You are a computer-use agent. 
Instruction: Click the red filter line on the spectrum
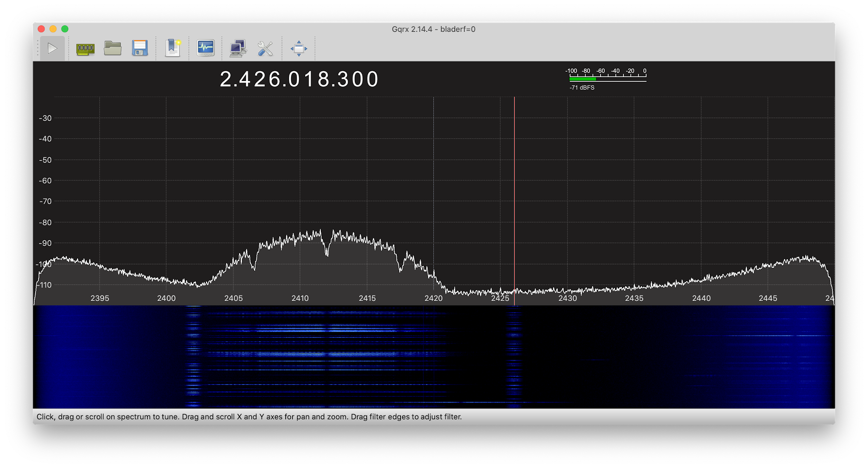point(514,191)
